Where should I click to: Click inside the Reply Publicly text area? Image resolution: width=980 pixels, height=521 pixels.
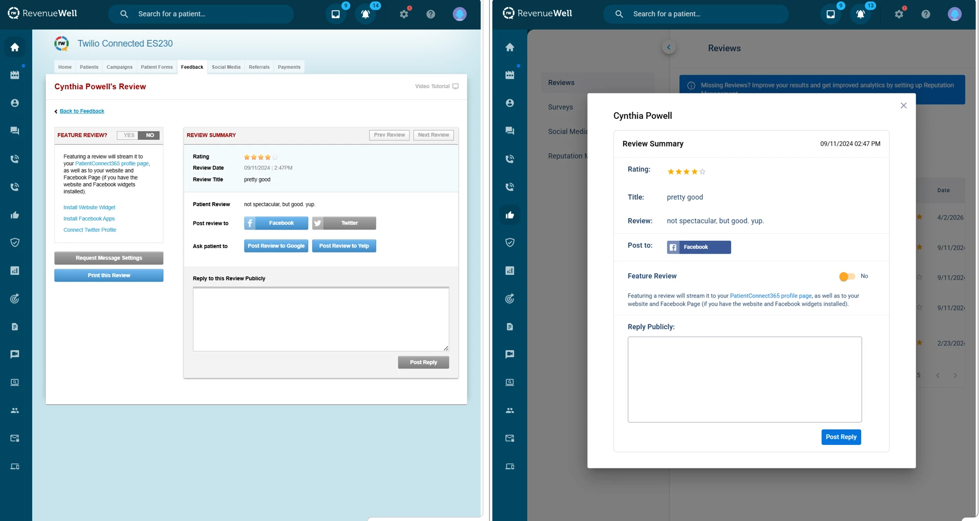click(744, 380)
